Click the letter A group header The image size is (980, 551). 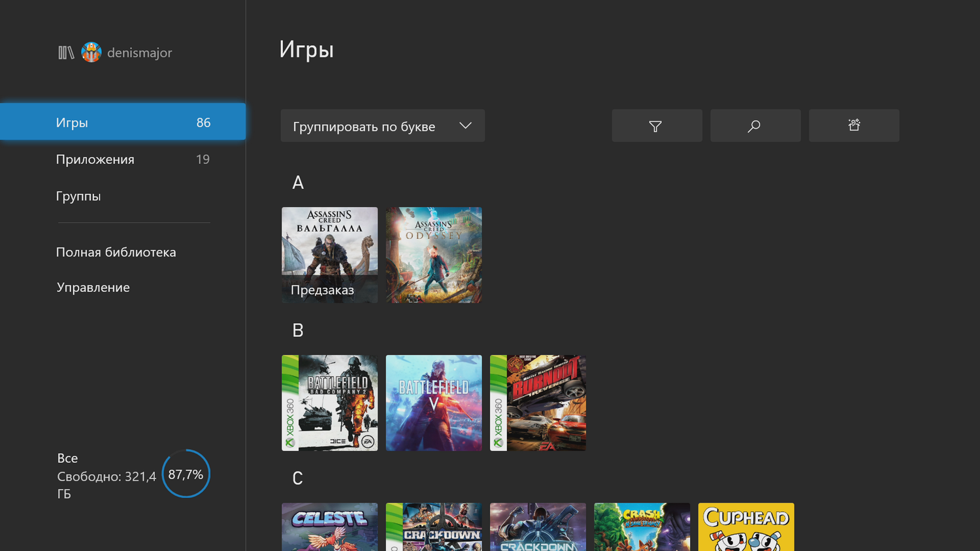click(x=298, y=183)
